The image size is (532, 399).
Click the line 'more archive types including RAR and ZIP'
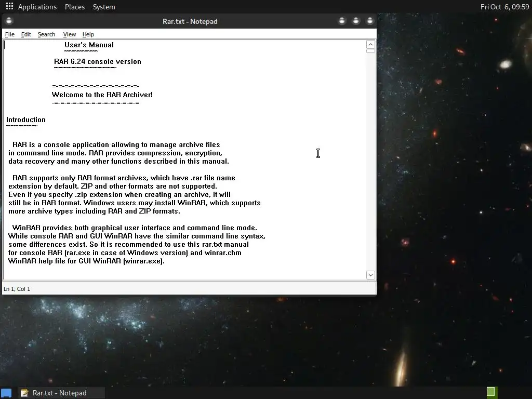point(94,211)
